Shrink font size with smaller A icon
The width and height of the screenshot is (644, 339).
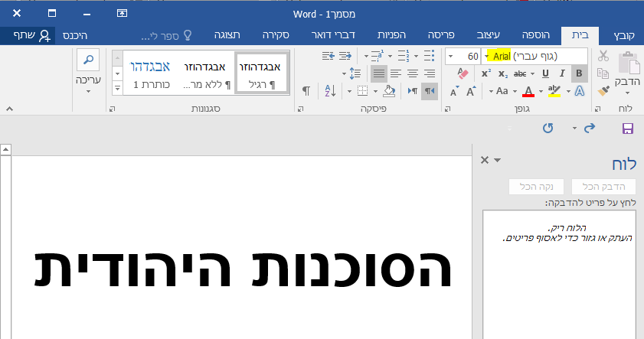(x=454, y=92)
